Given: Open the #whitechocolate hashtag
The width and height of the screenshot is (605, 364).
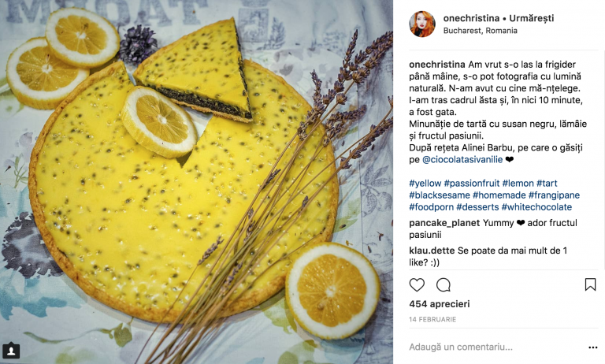Looking at the screenshot, I should 536,207.
